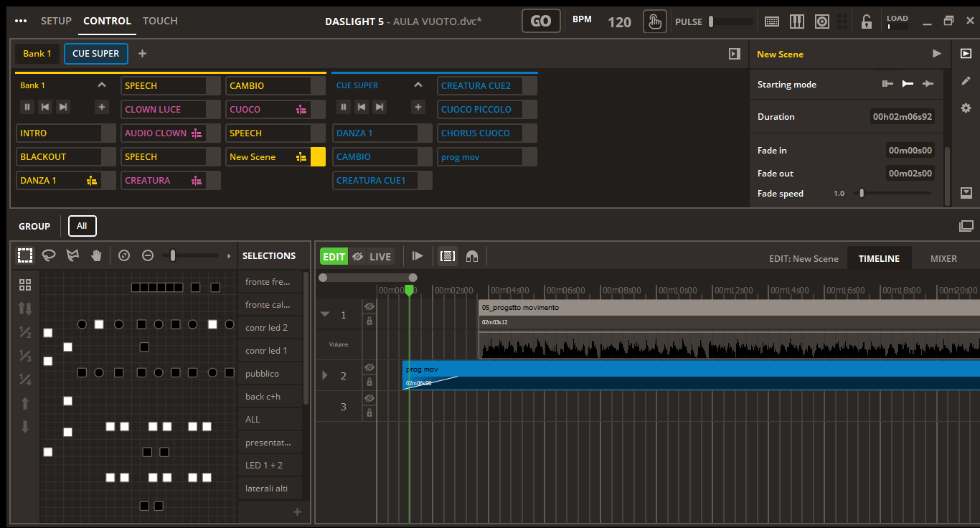Select the All group button
This screenshot has width=980, height=528.
point(82,226)
